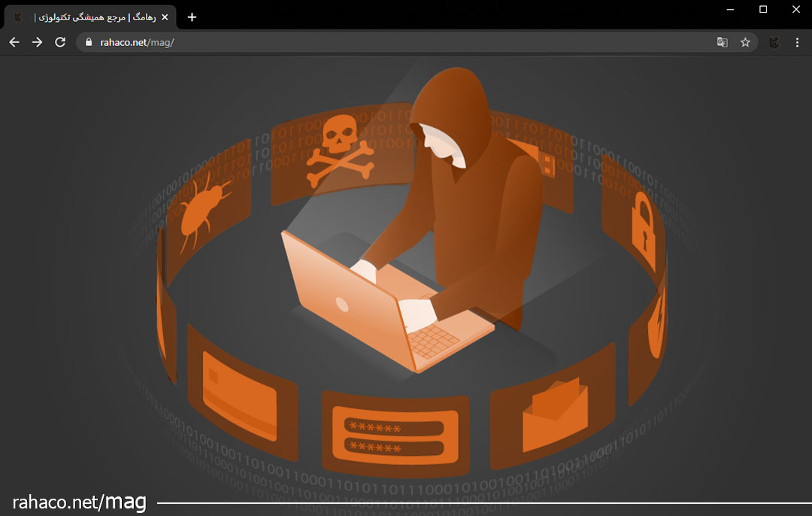Click the forward navigation arrow
This screenshot has width=812, height=516.
pyautogui.click(x=37, y=42)
